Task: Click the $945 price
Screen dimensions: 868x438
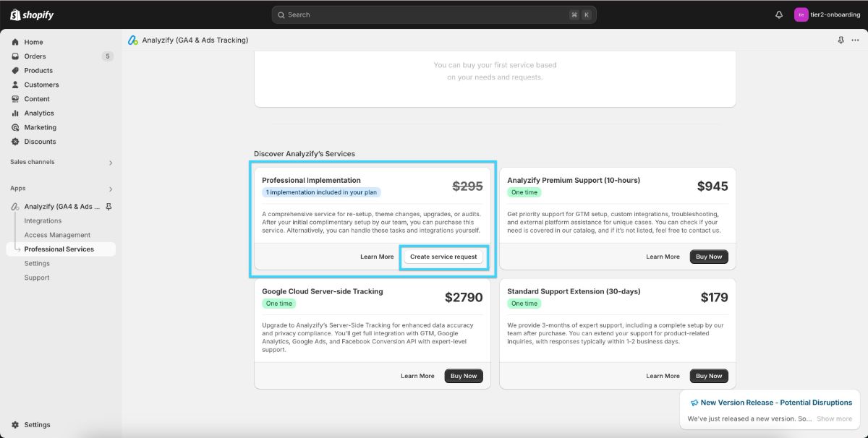Action: [x=712, y=186]
